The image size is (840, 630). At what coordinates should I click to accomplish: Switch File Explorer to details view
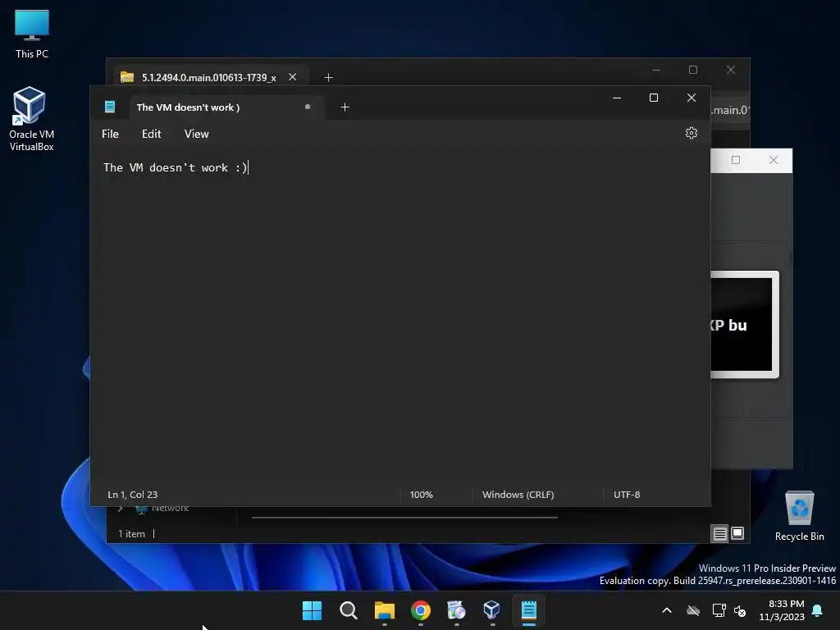720,533
